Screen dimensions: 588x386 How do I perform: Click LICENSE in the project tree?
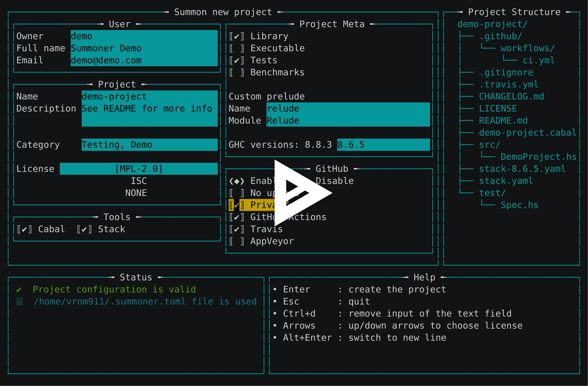pyautogui.click(x=498, y=109)
